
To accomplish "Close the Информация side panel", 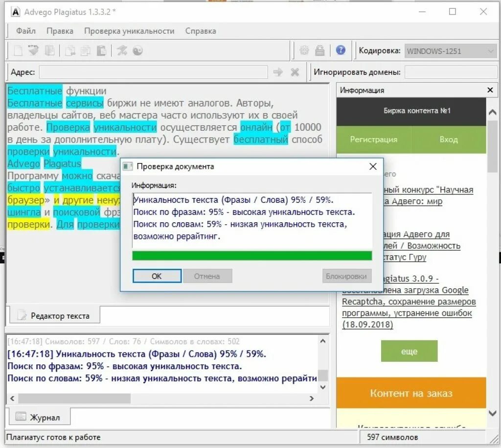I will pyautogui.click(x=490, y=90).
